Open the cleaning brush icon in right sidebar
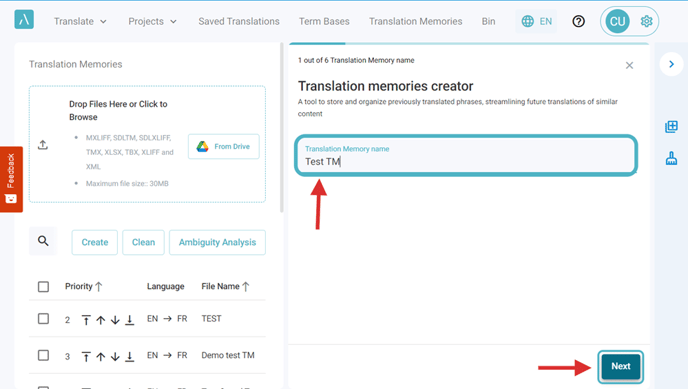688x389 pixels. tap(671, 158)
